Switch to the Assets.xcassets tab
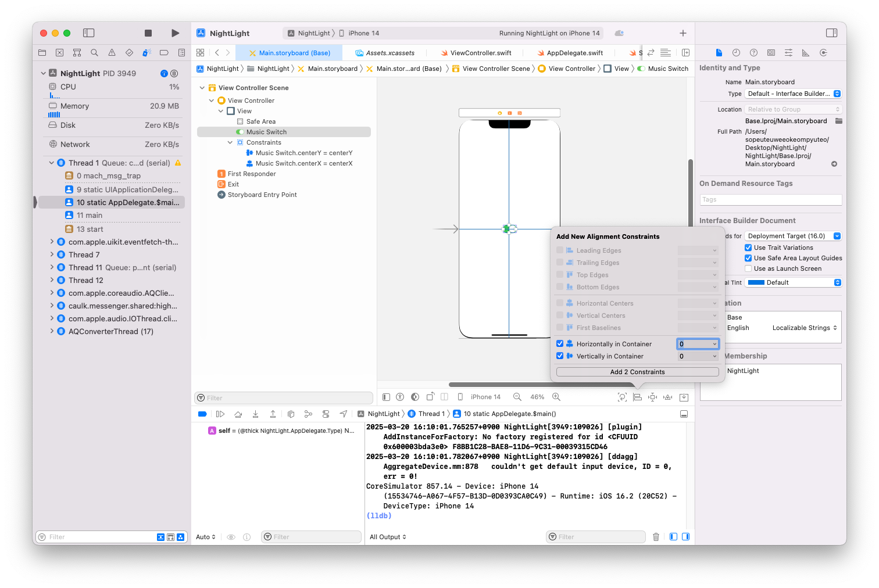879x588 pixels. point(385,53)
